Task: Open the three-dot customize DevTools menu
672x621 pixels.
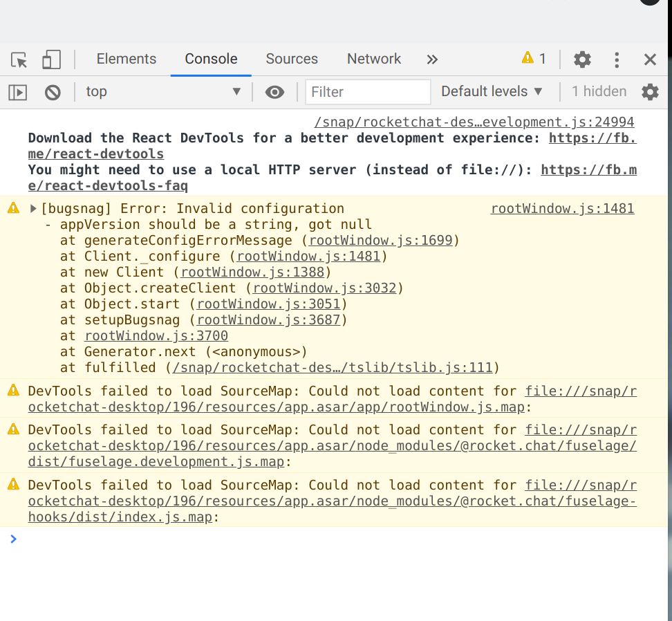Action: pos(617,59)
